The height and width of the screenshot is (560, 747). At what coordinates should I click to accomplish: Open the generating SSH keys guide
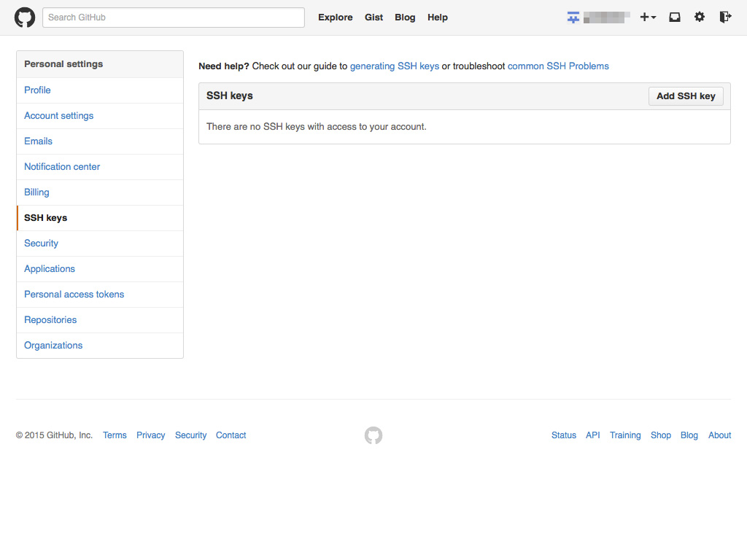tap(395, 66)
